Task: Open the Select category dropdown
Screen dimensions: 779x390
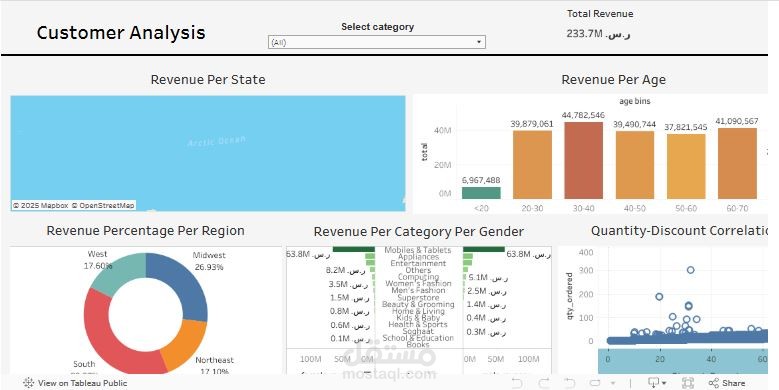Action: point(377,42)
